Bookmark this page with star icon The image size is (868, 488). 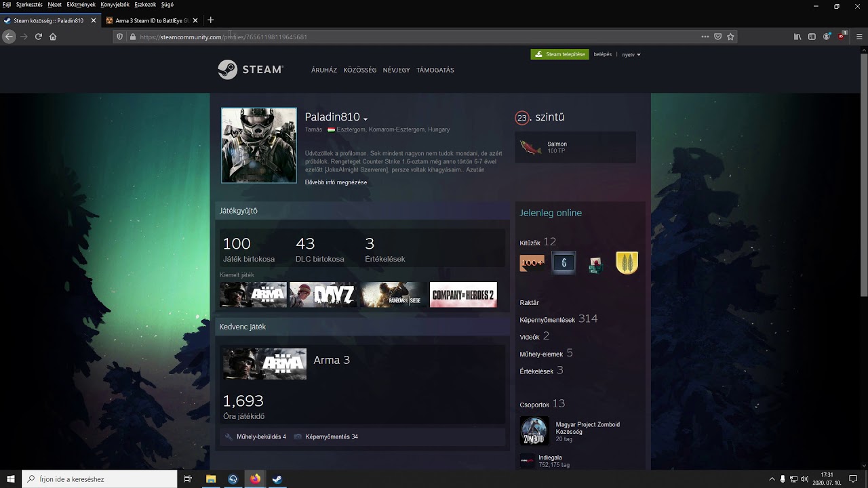(730, 37)
